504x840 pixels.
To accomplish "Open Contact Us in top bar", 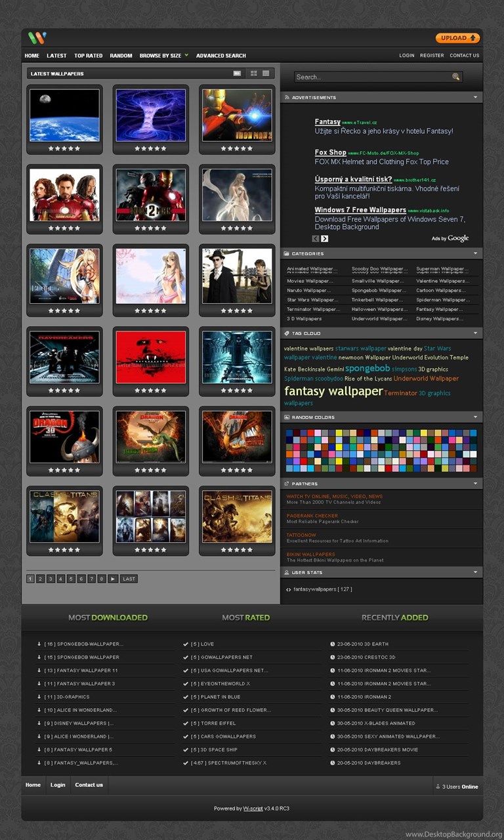I will coord(465,56).
